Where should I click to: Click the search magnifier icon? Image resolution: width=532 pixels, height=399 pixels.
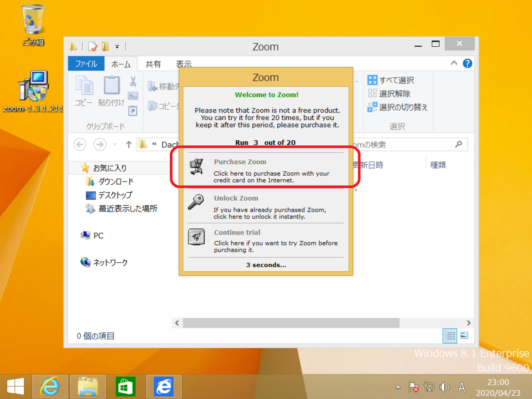click(x=459, y=144)
